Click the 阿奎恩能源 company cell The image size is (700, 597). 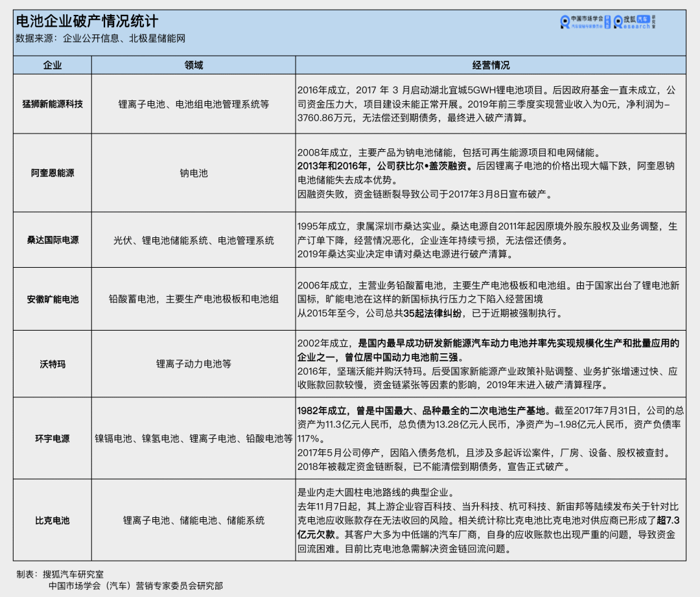(52, 173)
